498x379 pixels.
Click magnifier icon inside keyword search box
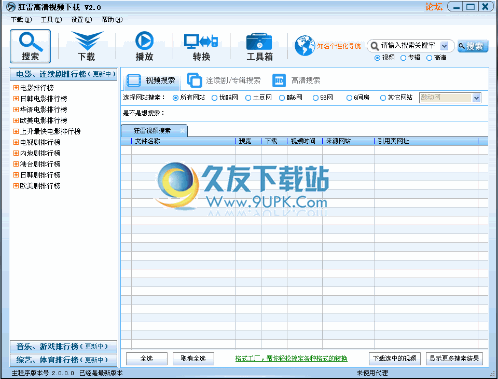(x=374, y=46)
